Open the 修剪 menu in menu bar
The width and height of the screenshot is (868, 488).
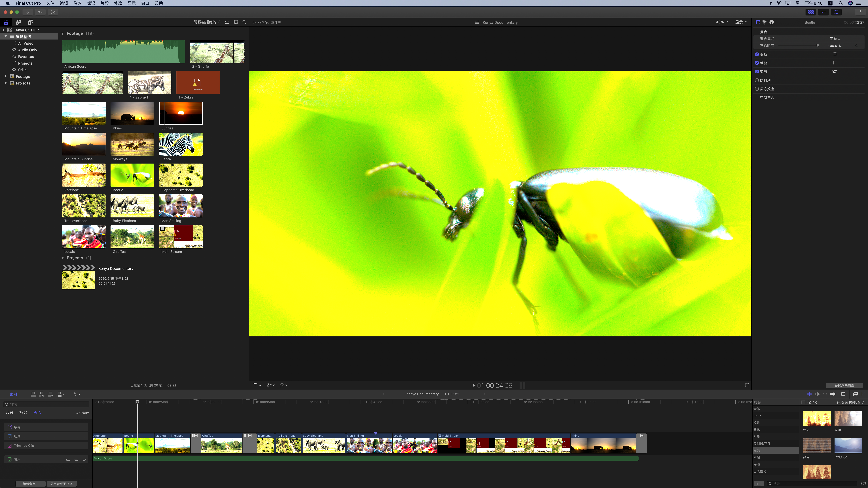(x=77, y=3)
